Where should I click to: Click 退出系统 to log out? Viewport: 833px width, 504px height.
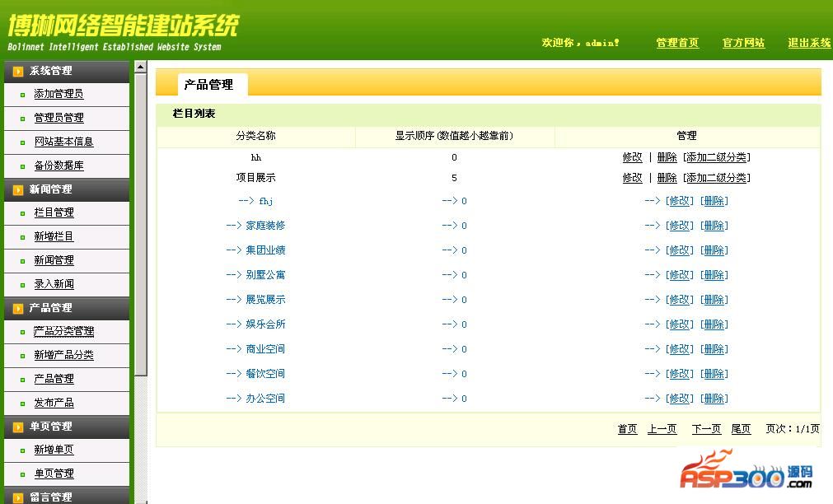tap(809, 43)
